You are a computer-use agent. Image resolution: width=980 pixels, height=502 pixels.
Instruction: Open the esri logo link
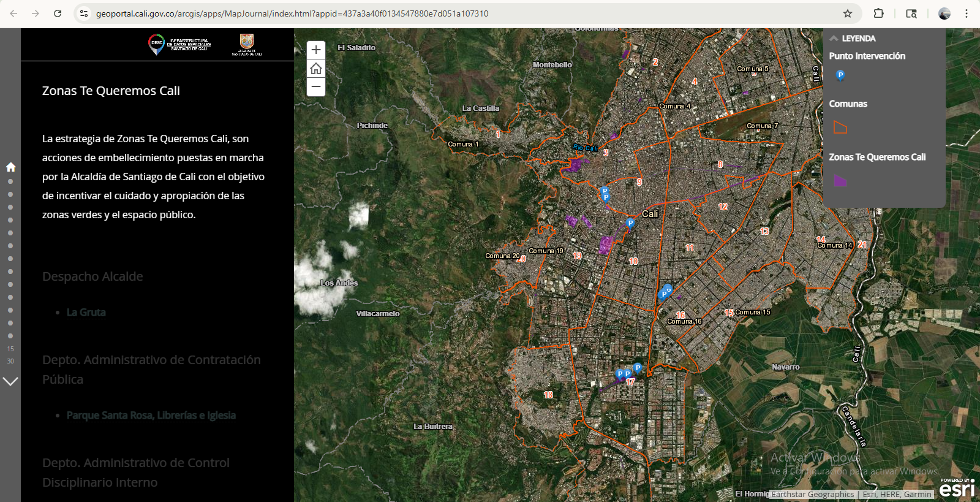(x=957, y=489)
